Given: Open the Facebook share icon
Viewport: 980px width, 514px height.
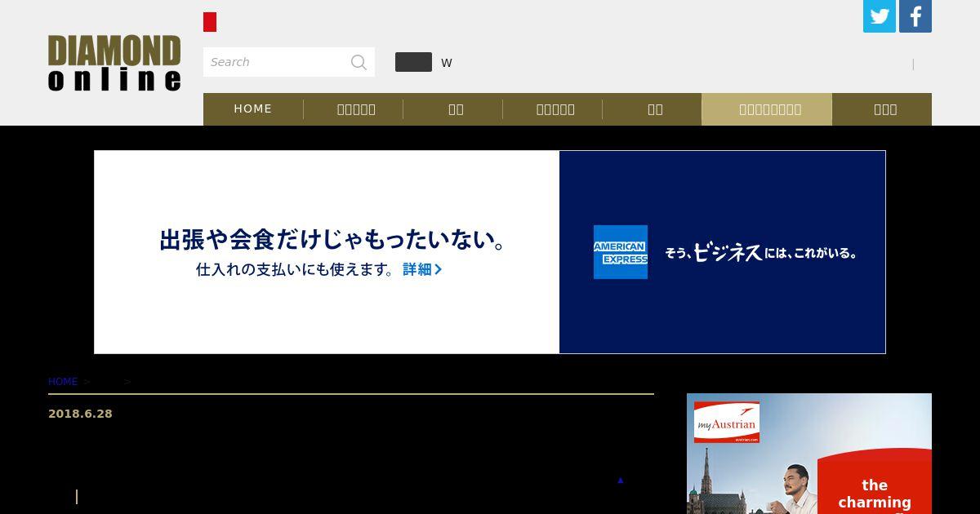Looking at the screenshot, I should coord(915,16).
